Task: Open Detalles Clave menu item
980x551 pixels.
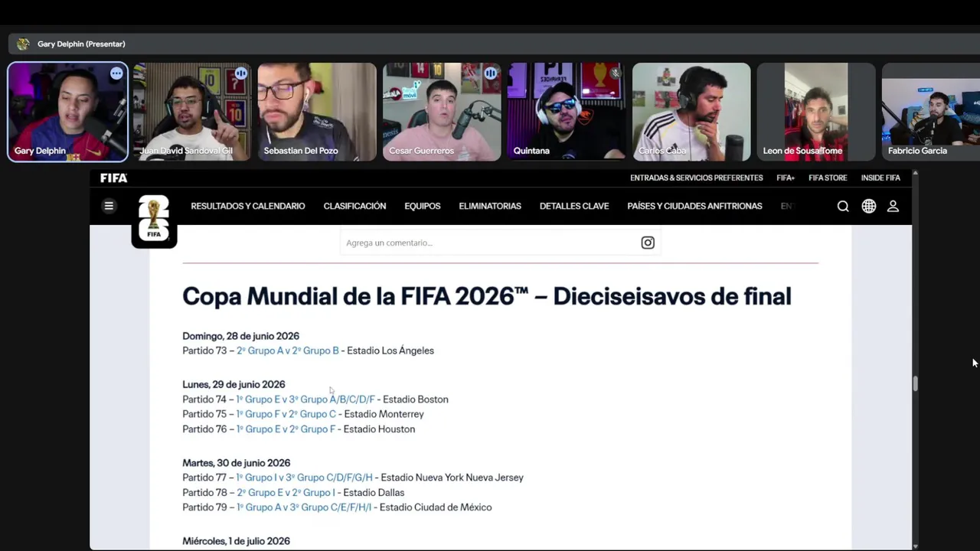Action: pyautogui.click(x=574, y=206)
